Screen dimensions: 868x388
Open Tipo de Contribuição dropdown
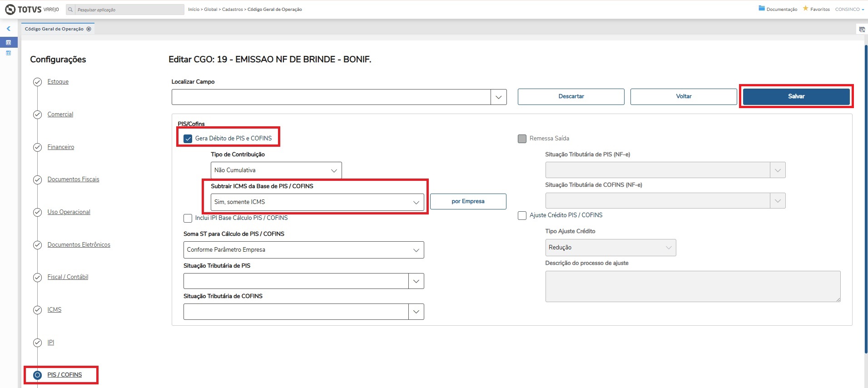(x=276, y=170)
